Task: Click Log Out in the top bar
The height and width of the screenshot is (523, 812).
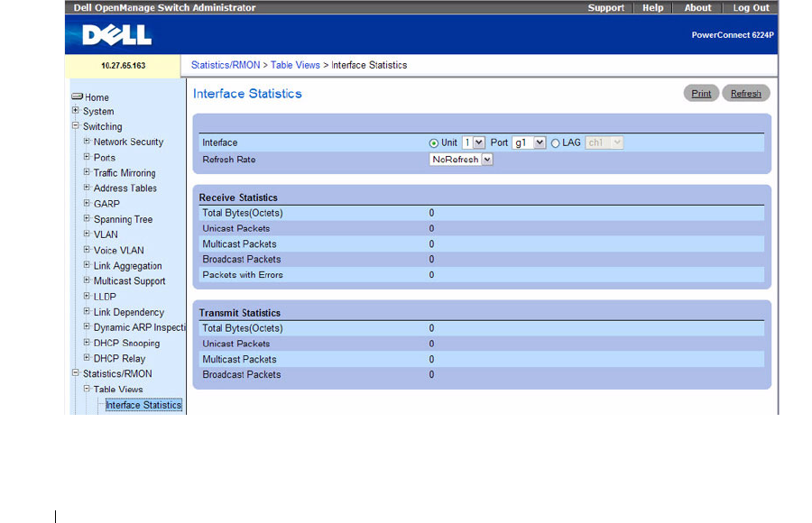Action: point(751,8)
